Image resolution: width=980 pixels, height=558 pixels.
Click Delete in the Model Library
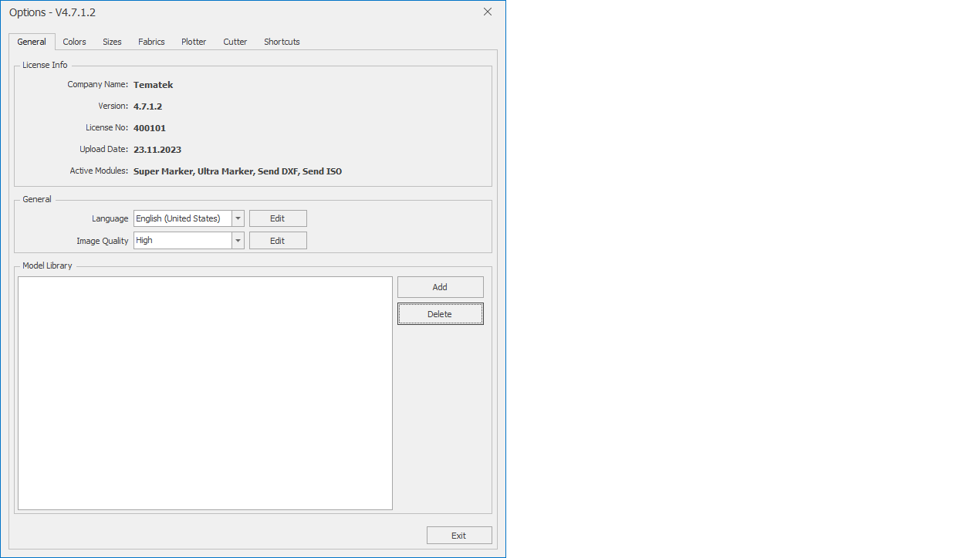tap(440, 314)
